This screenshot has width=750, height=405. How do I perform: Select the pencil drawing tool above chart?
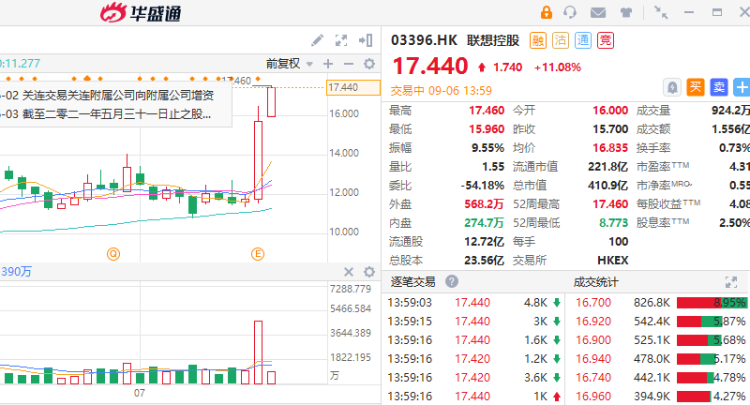317,40
